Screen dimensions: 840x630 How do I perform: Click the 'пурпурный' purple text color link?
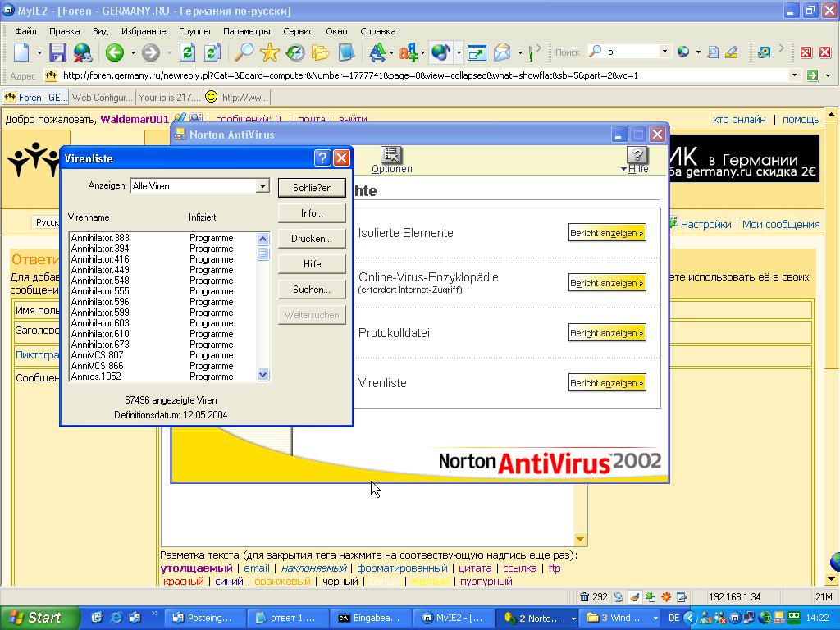486,582
